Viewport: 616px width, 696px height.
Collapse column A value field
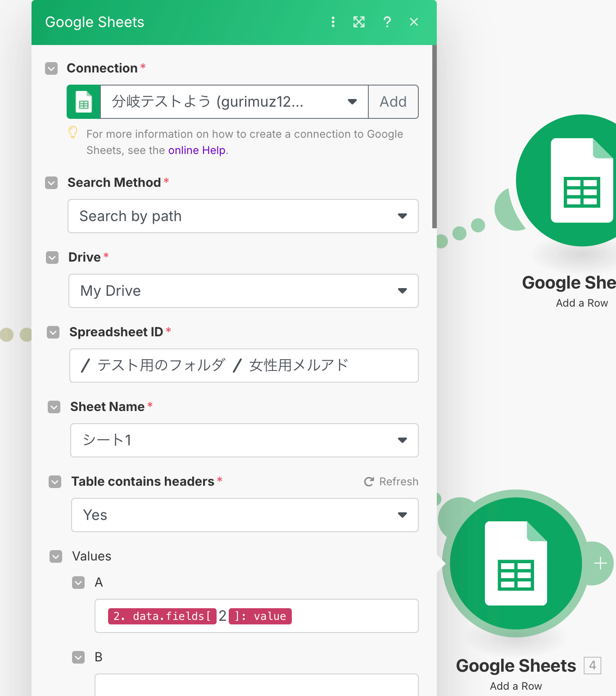(78, 583)
